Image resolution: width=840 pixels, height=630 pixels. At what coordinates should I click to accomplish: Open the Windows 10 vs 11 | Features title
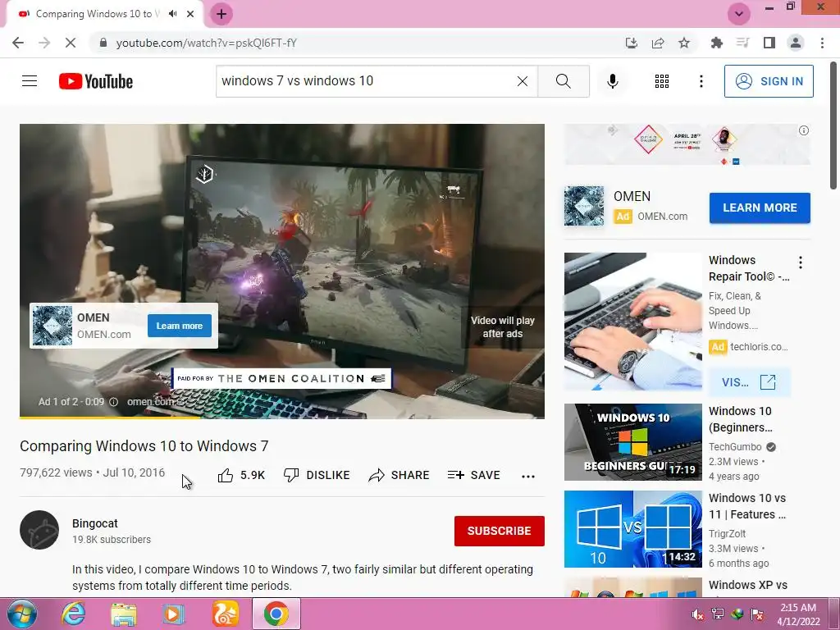tap(747, 505)
